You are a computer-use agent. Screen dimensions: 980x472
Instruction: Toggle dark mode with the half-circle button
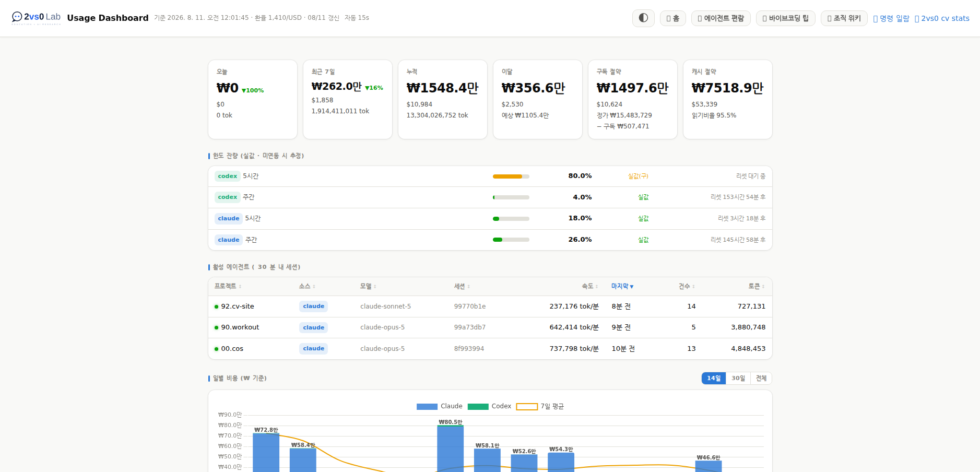pyautogui.click(x=643, y=18)
